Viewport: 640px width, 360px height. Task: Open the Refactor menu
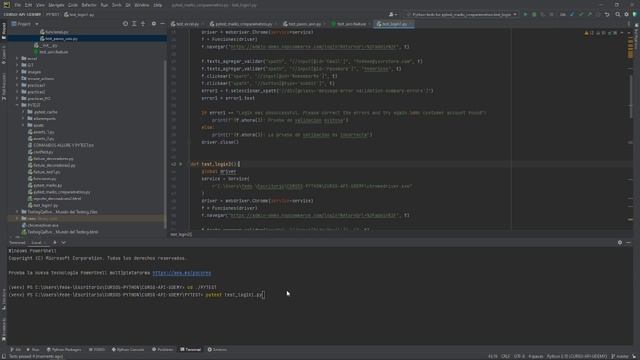tap(89, 5)
